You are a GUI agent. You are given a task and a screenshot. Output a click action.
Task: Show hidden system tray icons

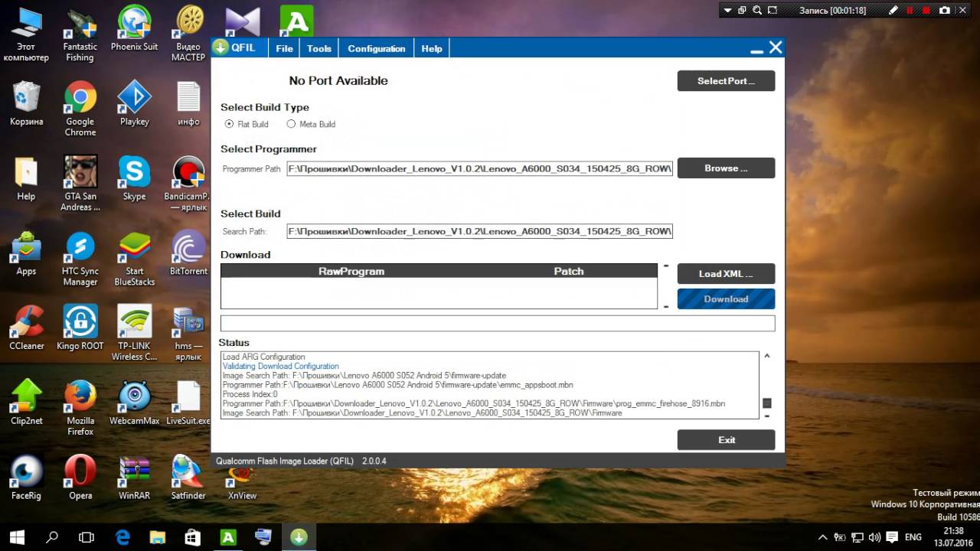[823, 537]
